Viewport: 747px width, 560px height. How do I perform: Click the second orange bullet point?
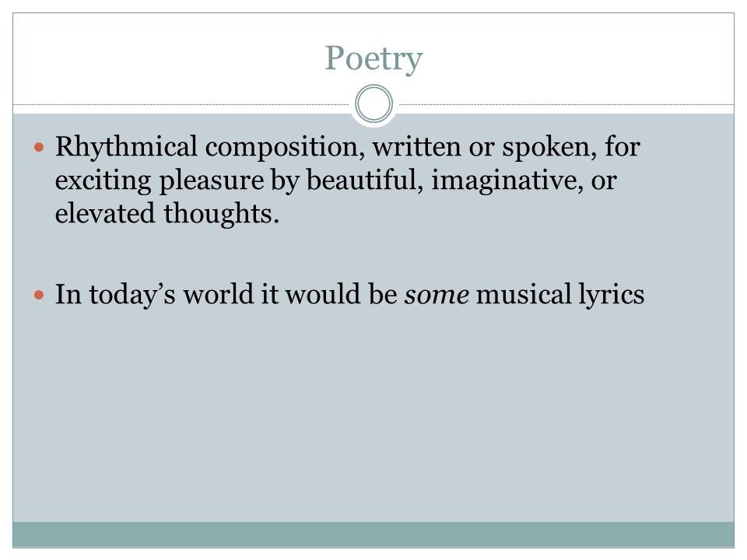(x=39, y=295)
